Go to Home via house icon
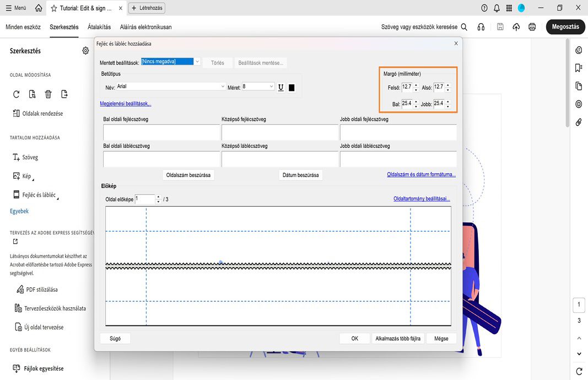 pyautogui.click(x=39, y=8)
